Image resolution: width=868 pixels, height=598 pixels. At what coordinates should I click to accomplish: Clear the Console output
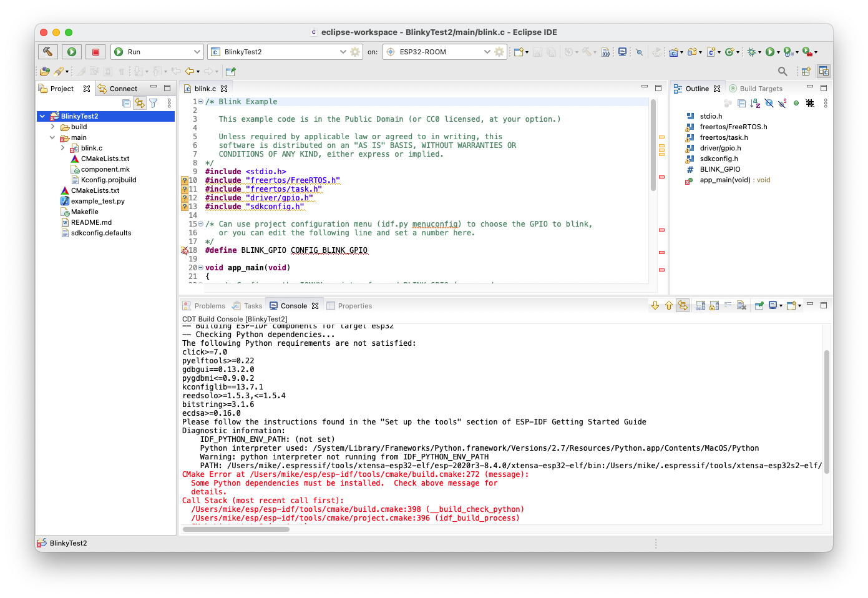pyautogui.click(x=741, y=305)
